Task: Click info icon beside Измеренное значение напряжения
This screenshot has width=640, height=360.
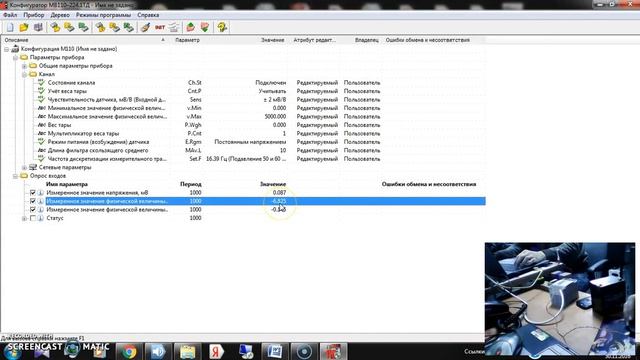Action: pyautogui.click(x=41, y=193)
